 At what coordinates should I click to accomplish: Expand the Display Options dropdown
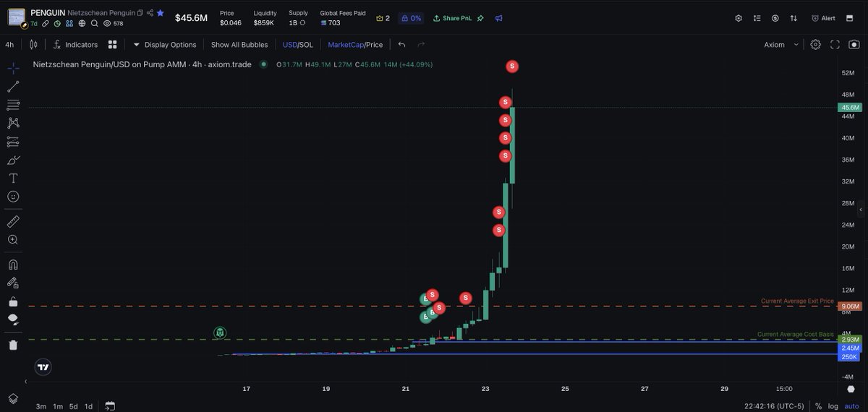[x=164, y=44]
